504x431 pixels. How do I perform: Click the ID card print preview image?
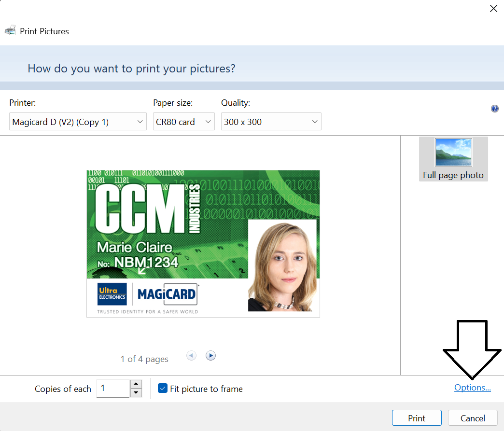tap(203, 244)
